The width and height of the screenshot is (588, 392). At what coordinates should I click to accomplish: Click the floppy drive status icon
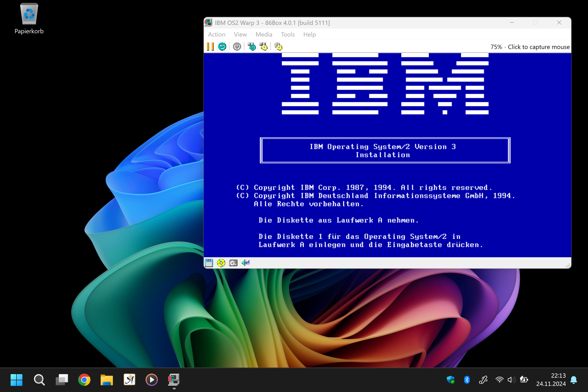pyautogui.click(x=209, y=263)
